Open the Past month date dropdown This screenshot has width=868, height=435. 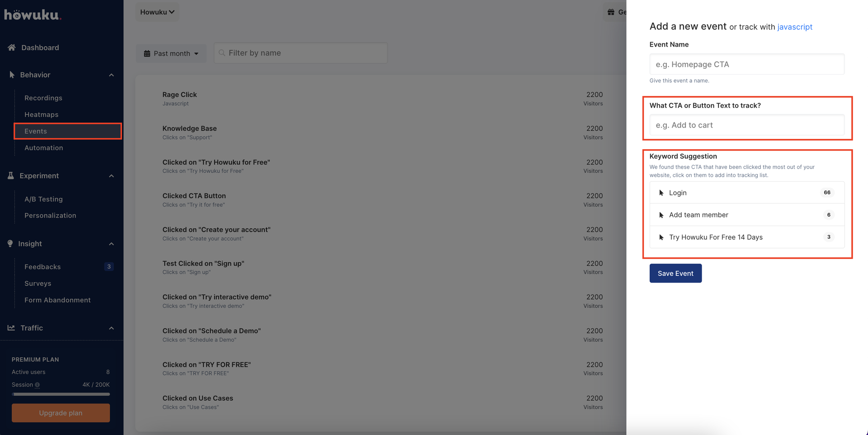point(171,53)
